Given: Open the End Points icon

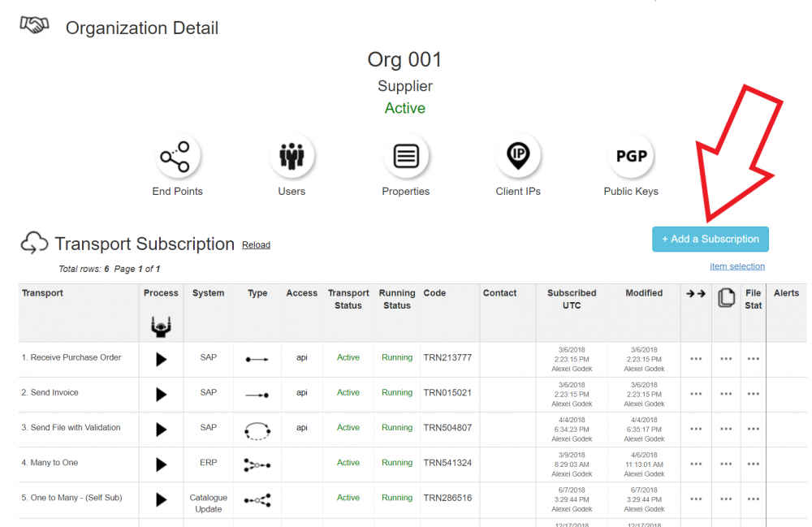Looking at the screenshot, I should point(177,156).
